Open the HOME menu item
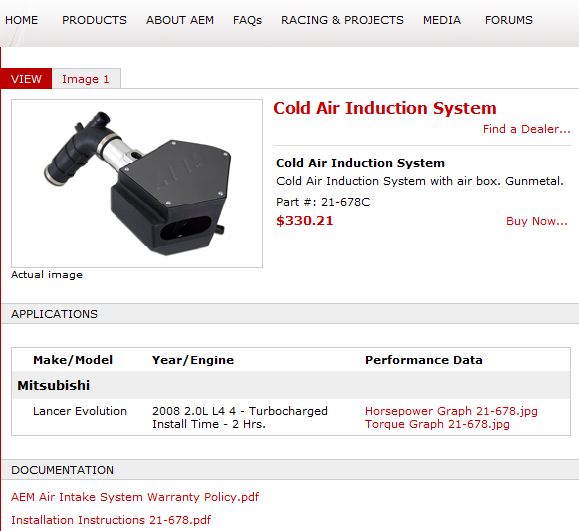The width and height of the screenshot is (579, 531). (21, 20)
